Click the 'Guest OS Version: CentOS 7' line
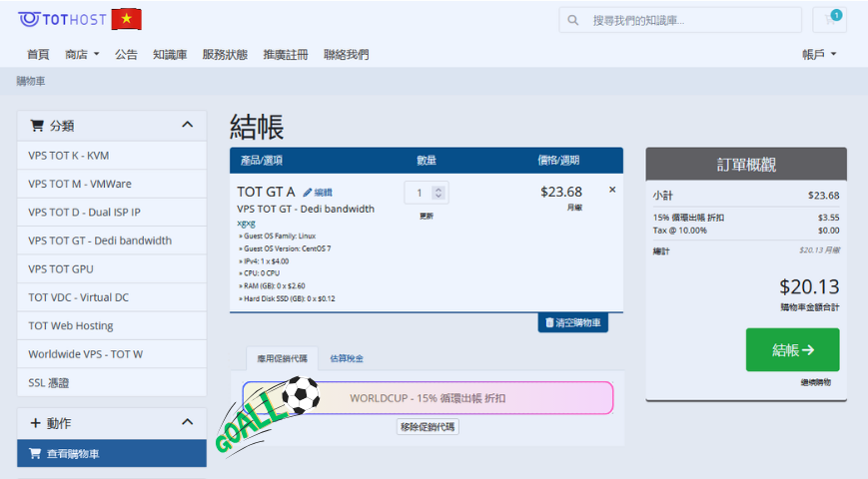This screenshot has width=868, height=479. [285, 248]
